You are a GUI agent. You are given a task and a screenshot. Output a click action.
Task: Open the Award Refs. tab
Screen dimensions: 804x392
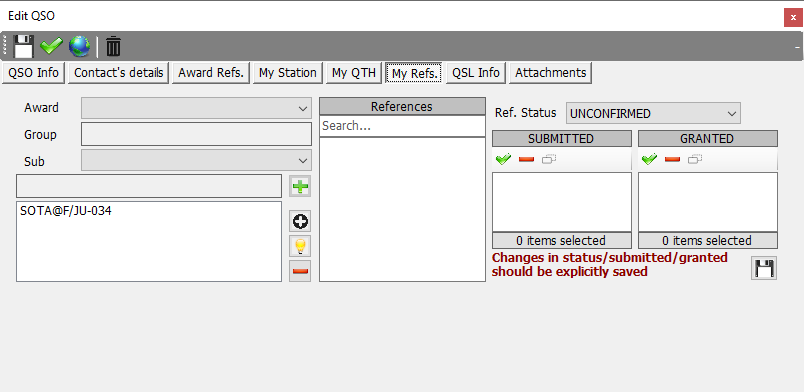pos(211,73)
